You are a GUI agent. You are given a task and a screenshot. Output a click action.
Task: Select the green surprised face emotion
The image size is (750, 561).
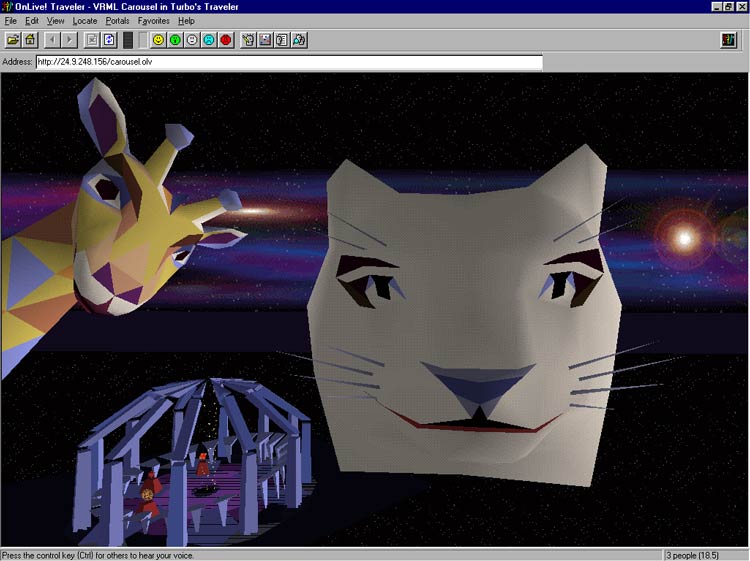click(x=176, y=40)
